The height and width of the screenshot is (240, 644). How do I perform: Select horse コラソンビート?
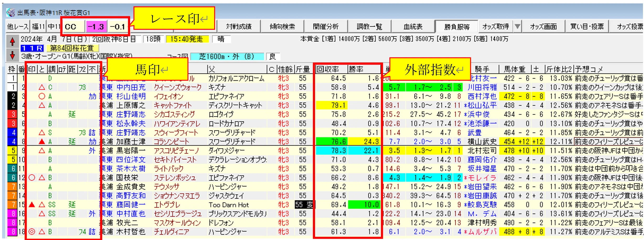coord(171,142)
